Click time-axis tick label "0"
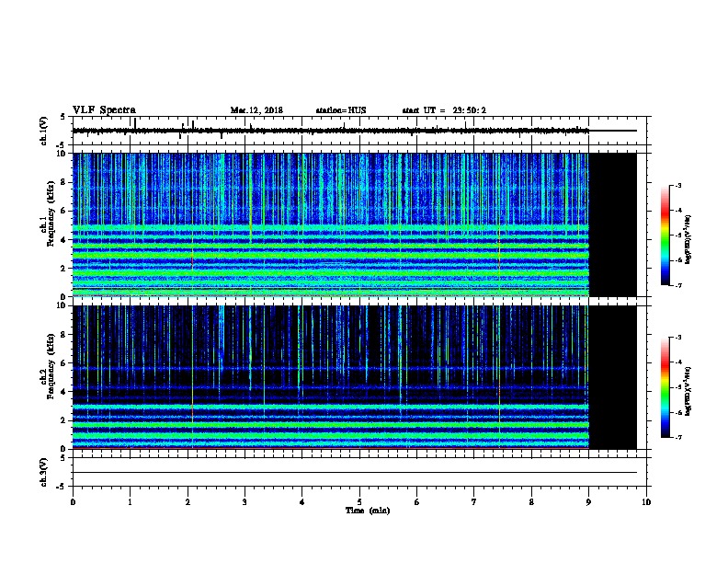 point(73,502)
